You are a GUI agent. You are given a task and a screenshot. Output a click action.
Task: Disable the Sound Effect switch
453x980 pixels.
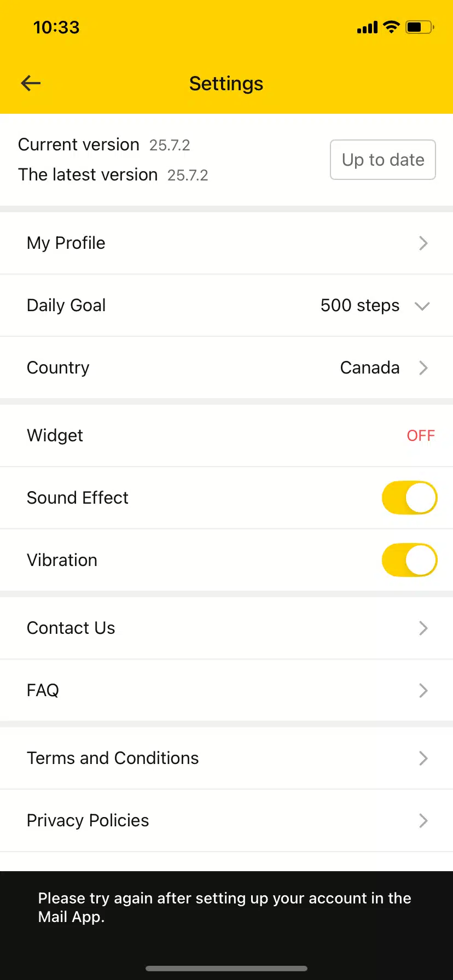coord(409,498)
